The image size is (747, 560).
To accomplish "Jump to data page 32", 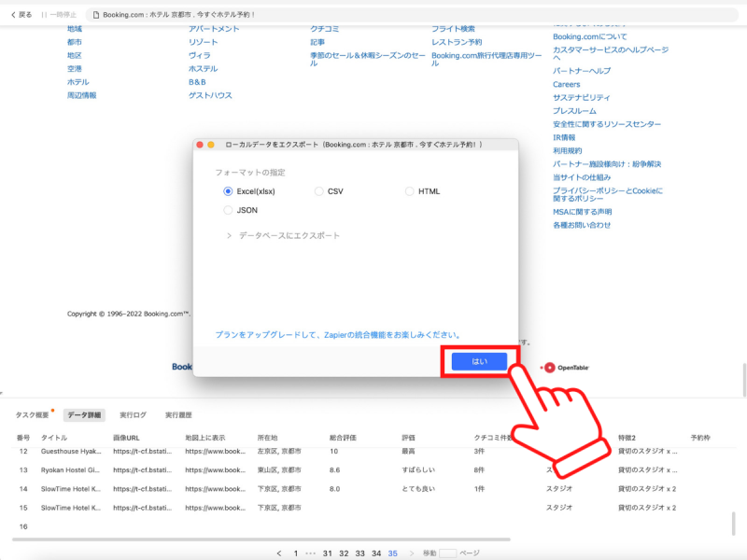I will pos(344,553).
